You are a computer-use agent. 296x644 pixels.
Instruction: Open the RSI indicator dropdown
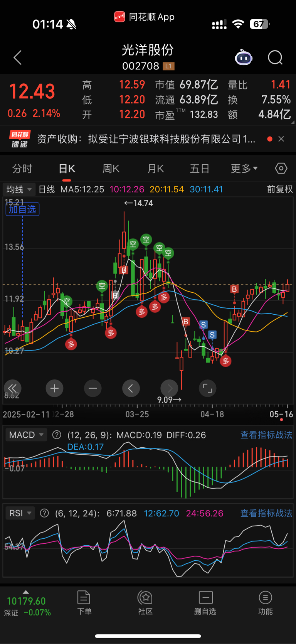(x=20, y=513)
